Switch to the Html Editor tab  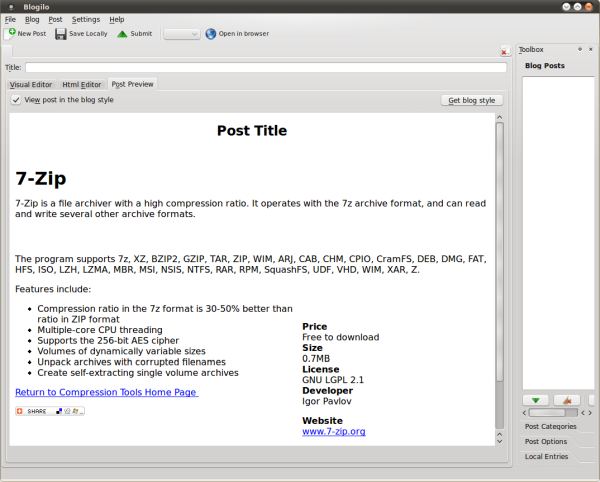82,85
